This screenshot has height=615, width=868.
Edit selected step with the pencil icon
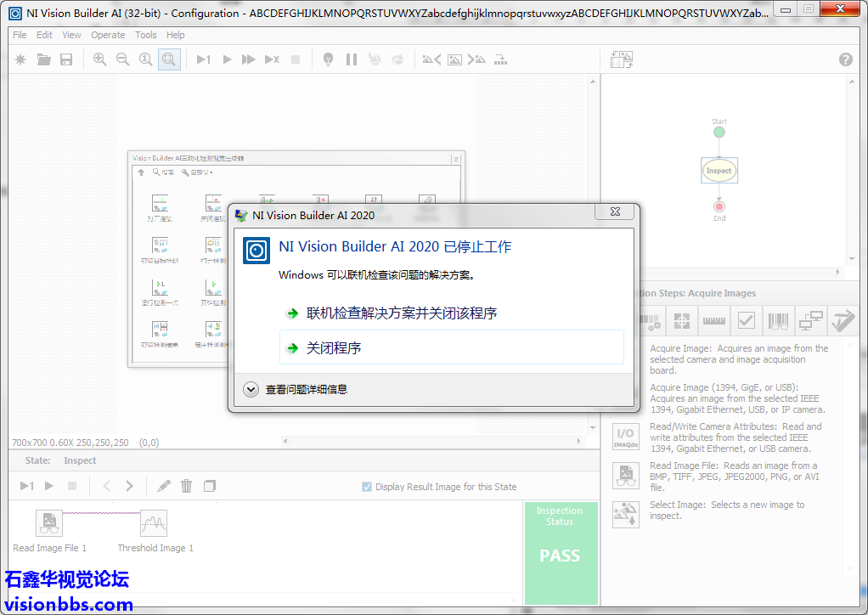[164, 486]
